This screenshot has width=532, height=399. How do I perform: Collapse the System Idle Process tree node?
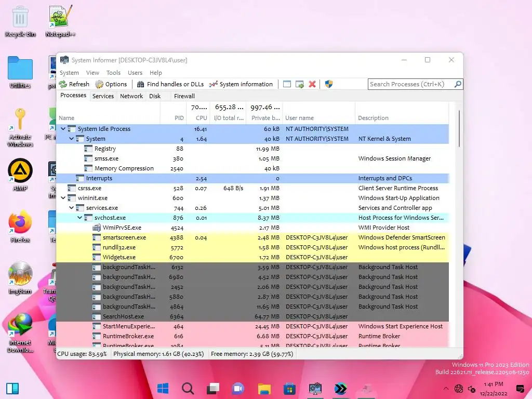click(63, 129)
